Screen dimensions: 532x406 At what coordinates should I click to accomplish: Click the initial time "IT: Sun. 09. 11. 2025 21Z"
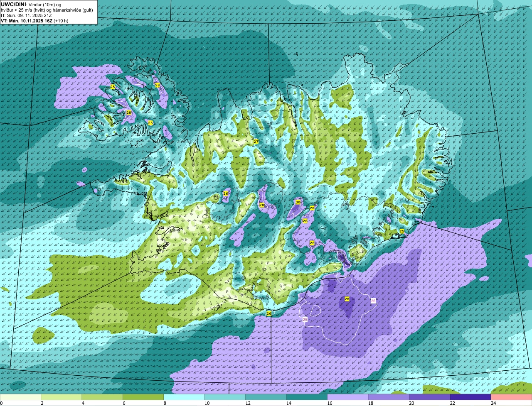point(26,15)
